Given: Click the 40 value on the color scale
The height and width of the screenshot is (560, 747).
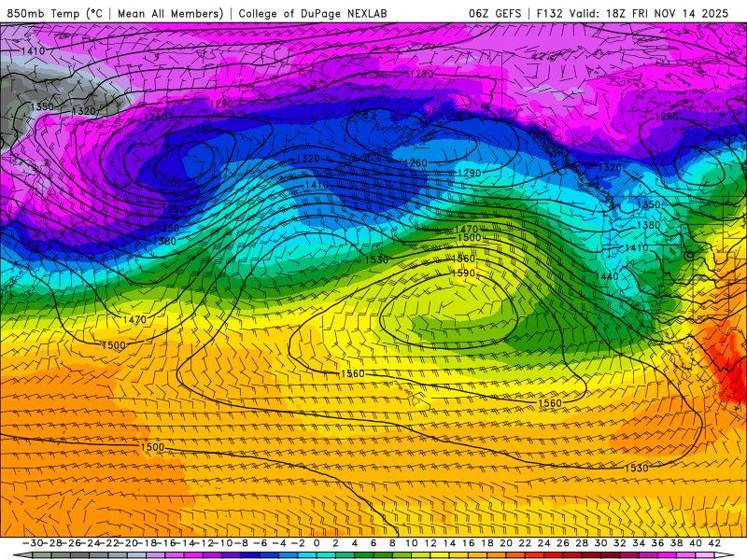Looking at the screenshot, I should point(696,543).
